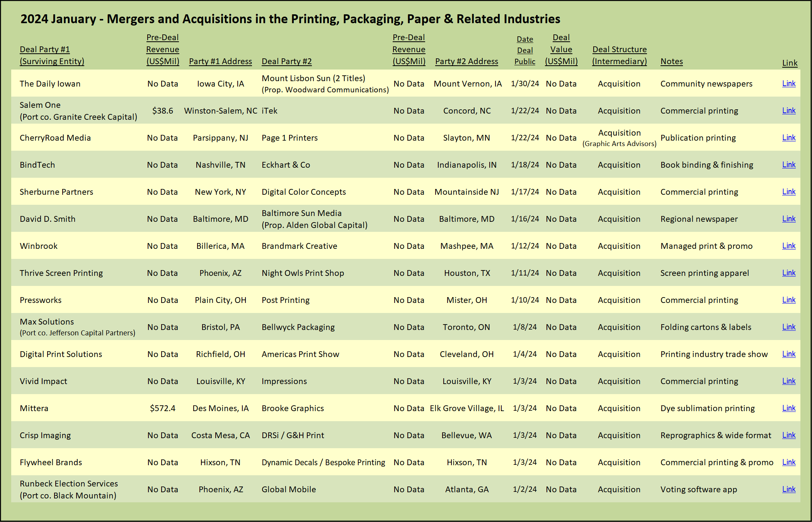Click the 'Notes' column header
This screenshot has width=812, height=522.
point(672,61)
